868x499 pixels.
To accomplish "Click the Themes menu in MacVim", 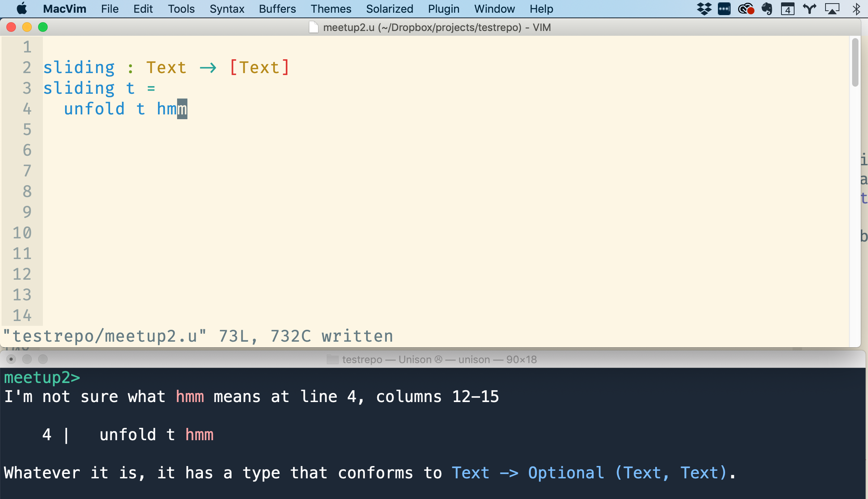I will coord(330,8).
